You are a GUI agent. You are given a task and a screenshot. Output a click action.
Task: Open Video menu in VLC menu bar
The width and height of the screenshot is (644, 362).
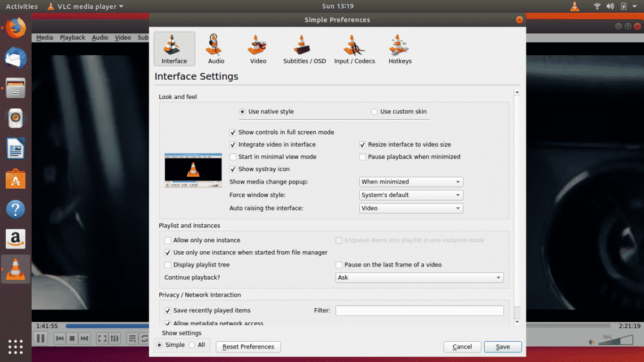click(x=123, y=37)
